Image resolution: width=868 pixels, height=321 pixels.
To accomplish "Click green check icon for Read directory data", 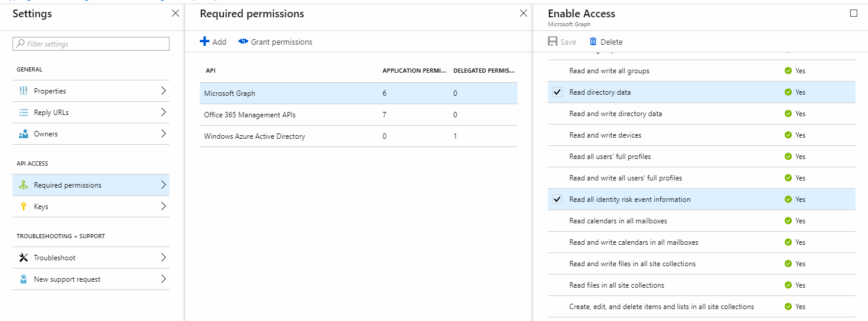I will (788, 92).
